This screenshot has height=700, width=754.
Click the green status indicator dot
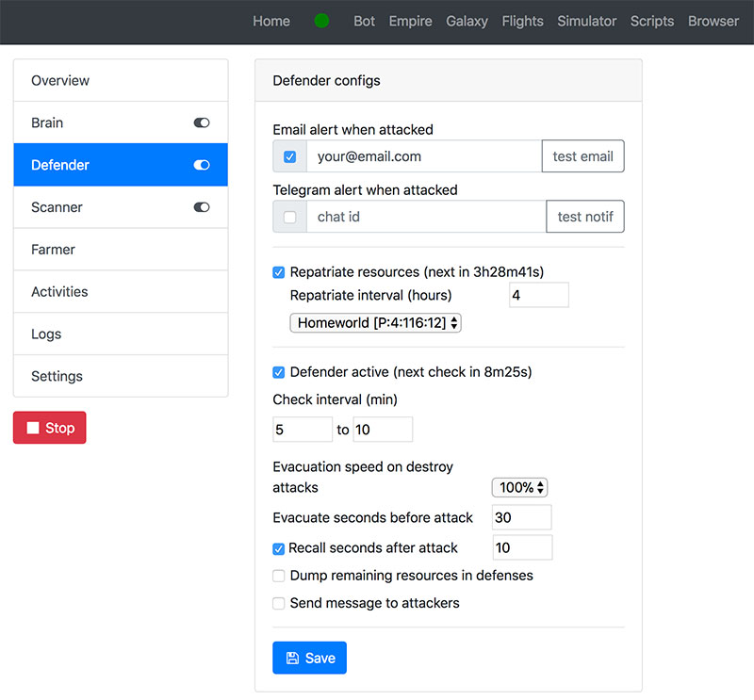(321, 21)
